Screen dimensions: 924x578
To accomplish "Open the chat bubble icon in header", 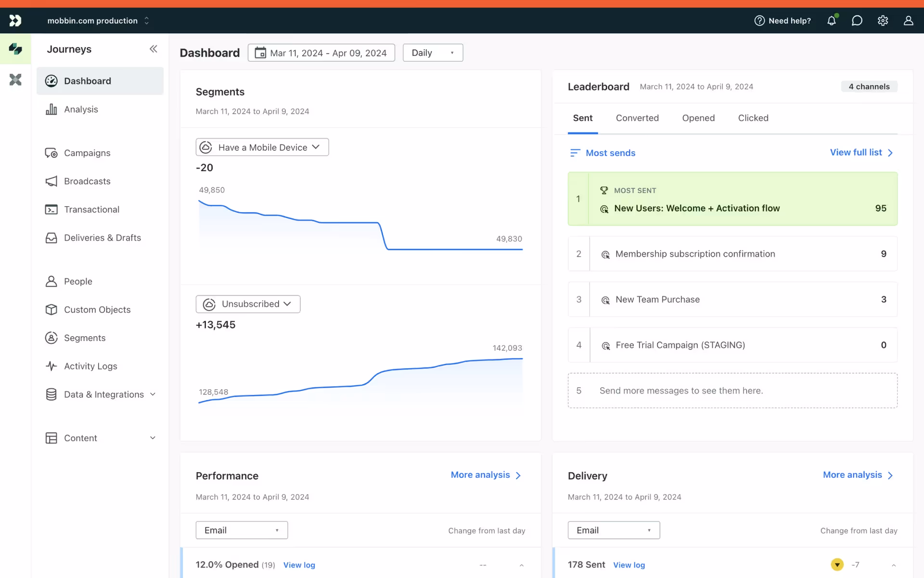I will (x=857, y=21).
